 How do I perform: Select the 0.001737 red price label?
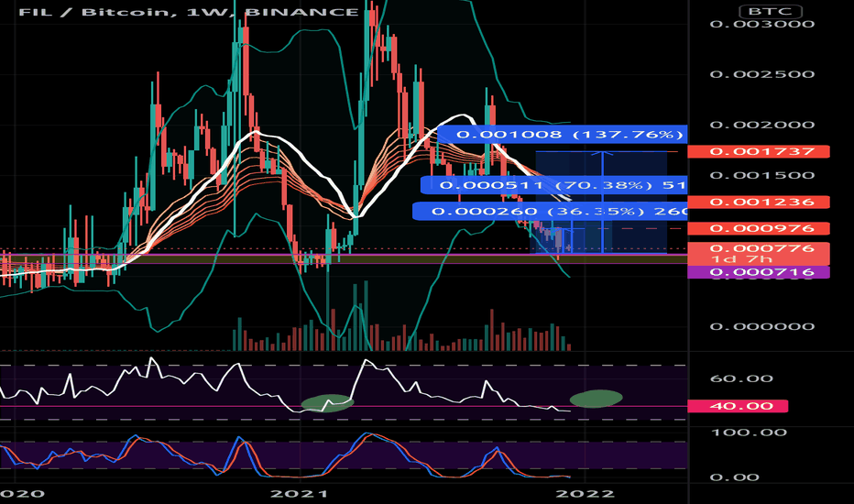[x=758, y=151]
